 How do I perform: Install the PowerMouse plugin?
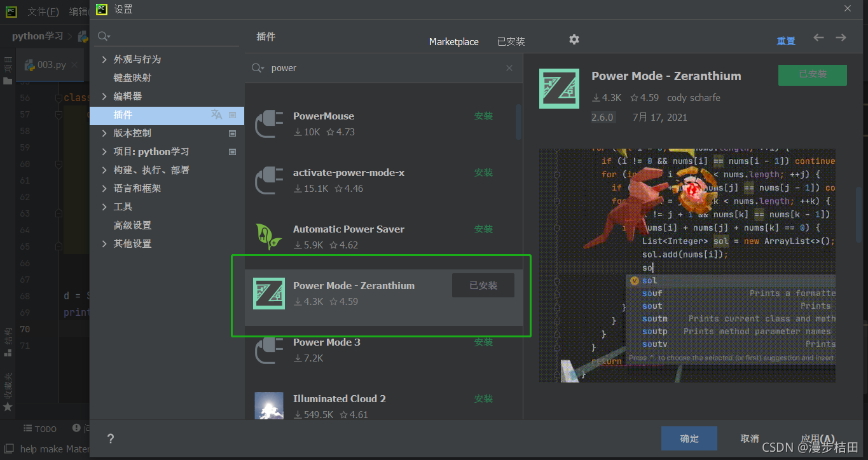[483, 116]
